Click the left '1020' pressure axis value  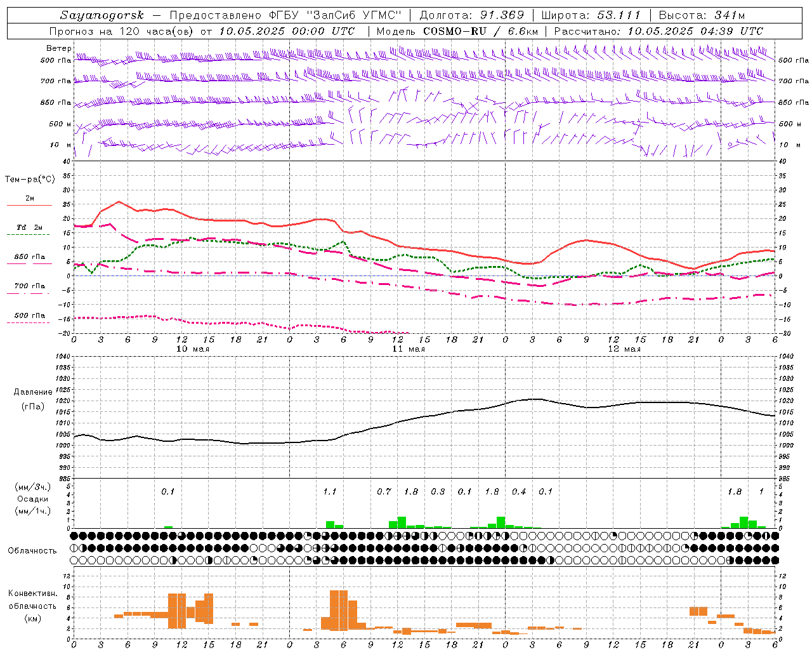62,401
